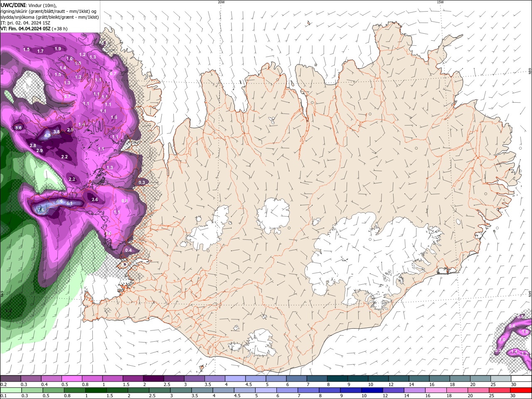
Task: Click the 20W longitude label
Action: pos(221,2)
